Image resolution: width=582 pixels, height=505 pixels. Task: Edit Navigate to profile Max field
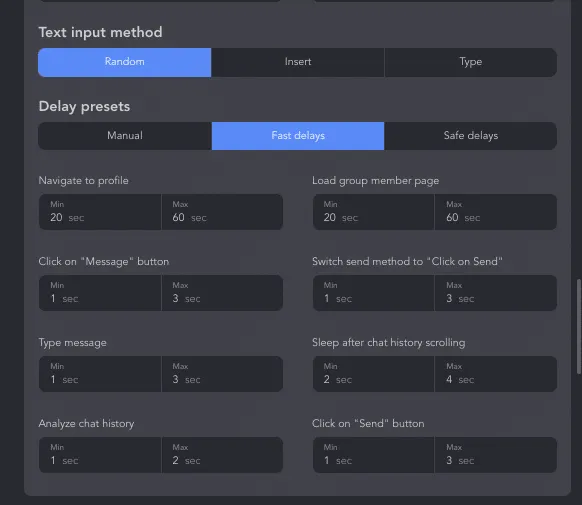point(222,212)
